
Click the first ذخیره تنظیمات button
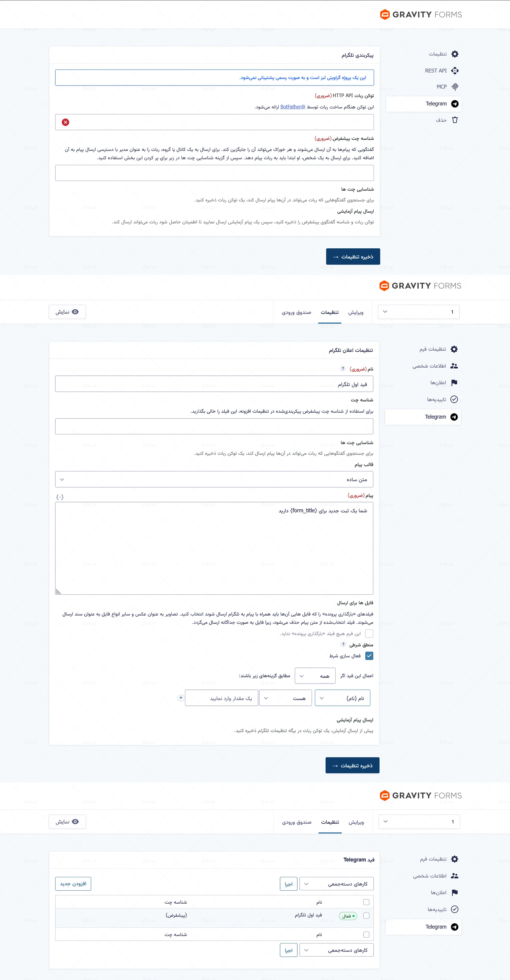pos(353,257)
